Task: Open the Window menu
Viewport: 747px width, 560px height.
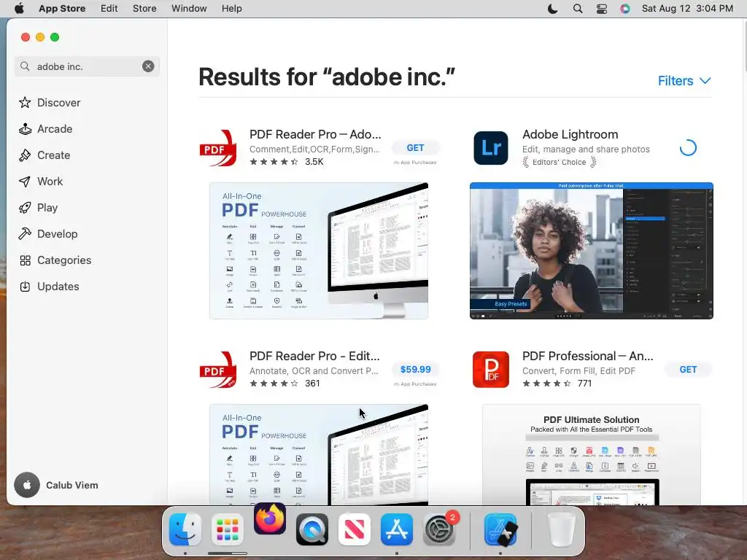Action: tap(189, 9)
